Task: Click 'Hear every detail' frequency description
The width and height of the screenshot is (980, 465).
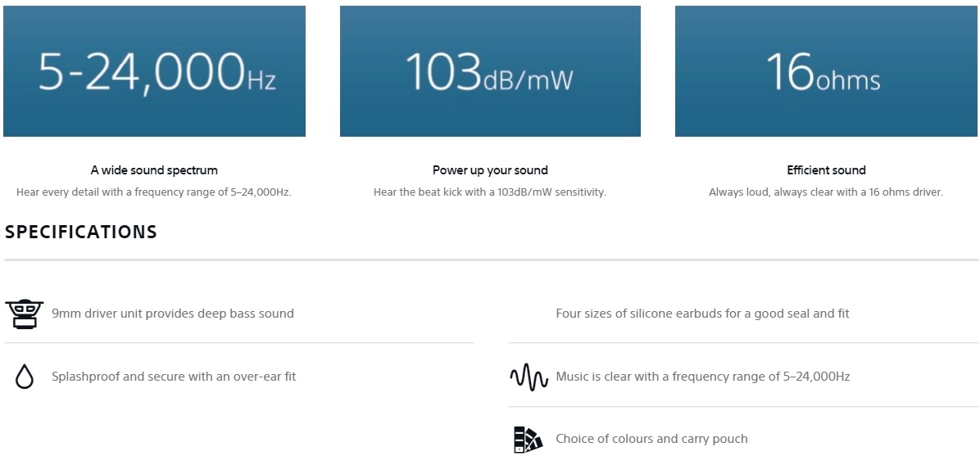Action: tap(154, 192)
